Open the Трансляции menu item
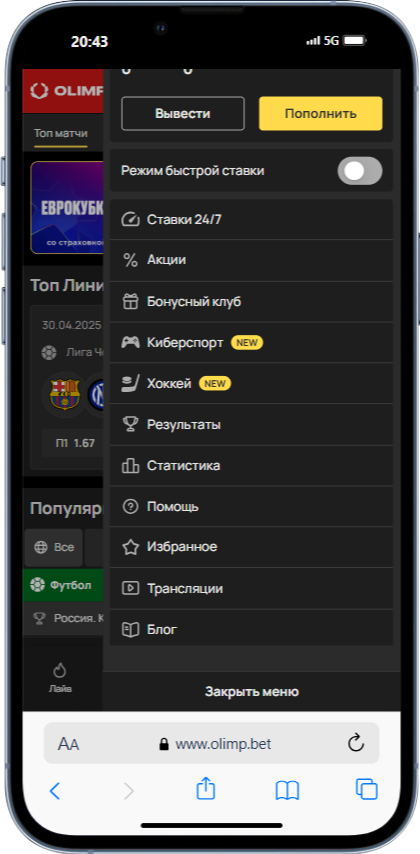Viewport: 420px width, 854px height. pos(251,588)
